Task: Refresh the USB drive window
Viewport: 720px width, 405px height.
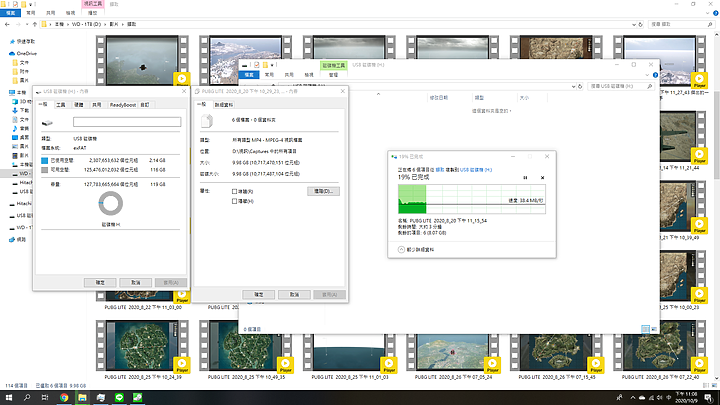Action: (x=580, y=86)
